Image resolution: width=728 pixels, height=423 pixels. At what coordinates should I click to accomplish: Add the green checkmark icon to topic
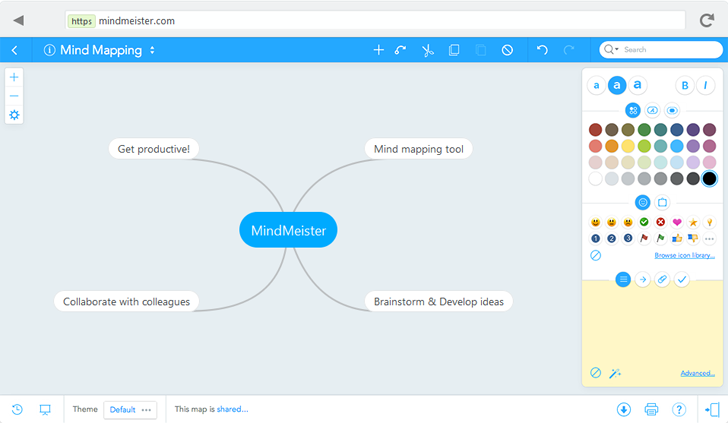pyautogui.click(x=644, y=222)
